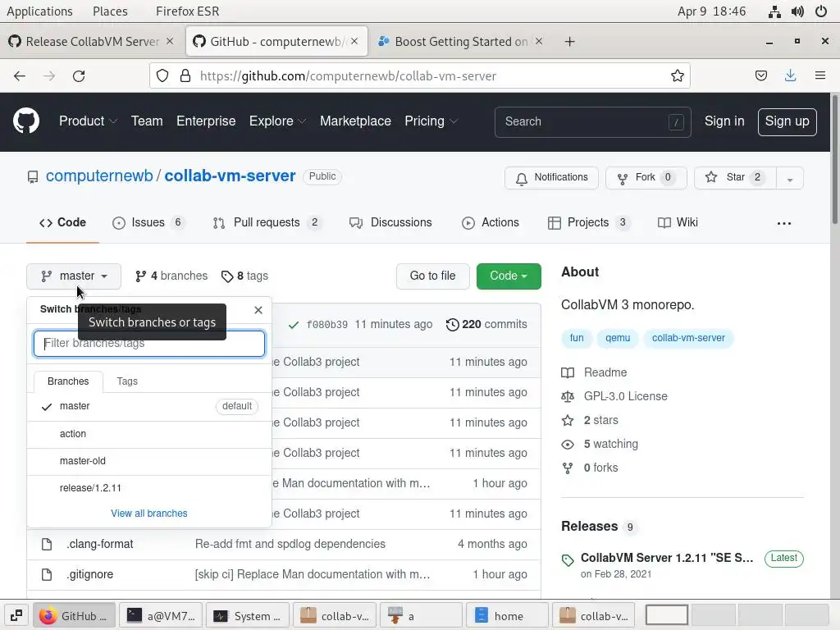Viewport: 840px width, 630px height.
Task: Click the show desktop icon in taskbar
Action: click(x=16, y=615)
